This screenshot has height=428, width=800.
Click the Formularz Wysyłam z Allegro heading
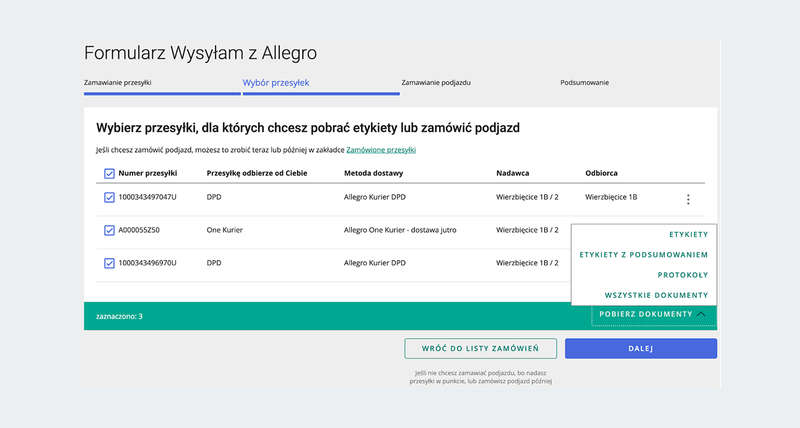[201, 53]
